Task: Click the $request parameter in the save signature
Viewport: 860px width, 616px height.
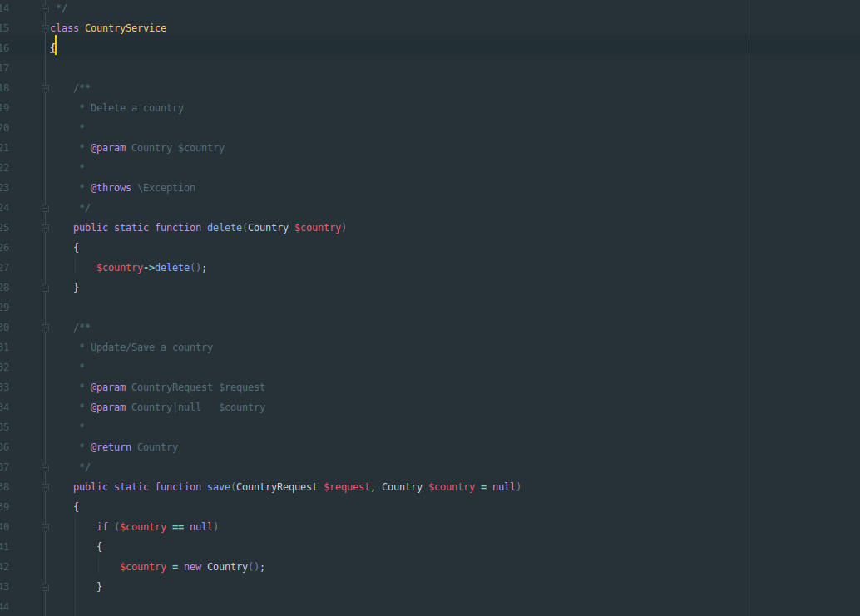Action: point(346,487)
